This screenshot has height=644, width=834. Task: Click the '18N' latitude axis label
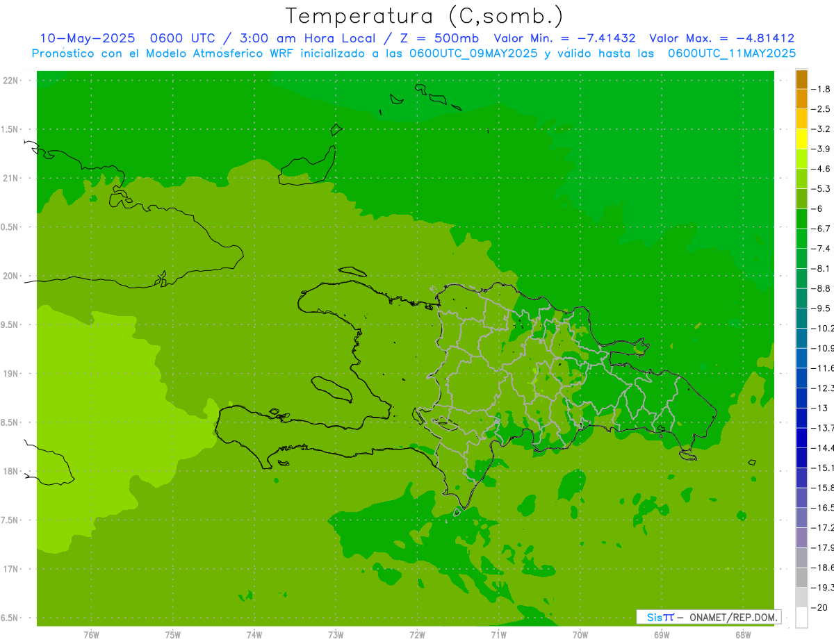(11, 472)
